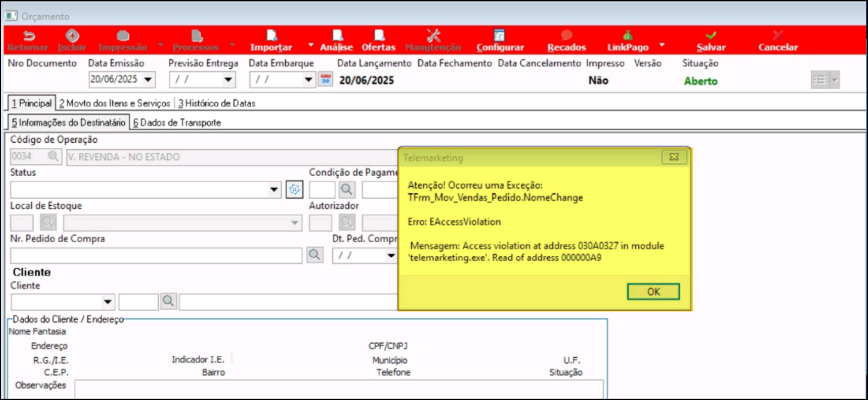
Task: Click Cancelar in the red toolbar
Action: pos(778,41)
